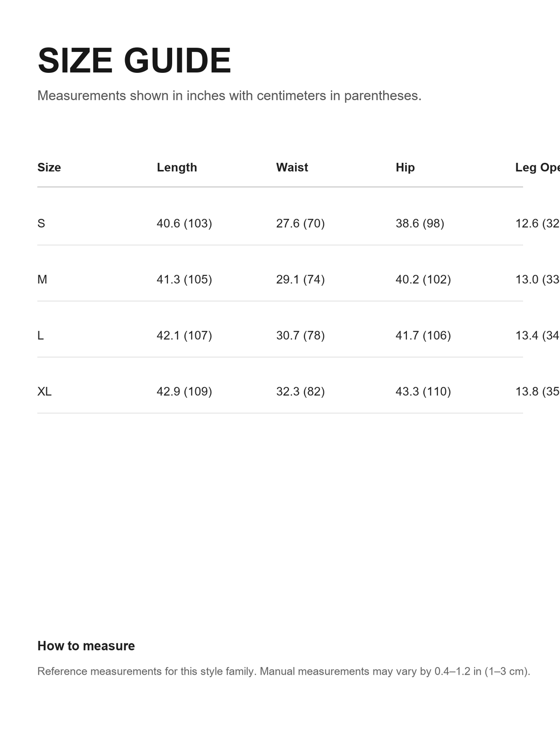The image size is (560, 747).
Task: Click the M waist value 29.1 (74)
Action: (301, 279)
